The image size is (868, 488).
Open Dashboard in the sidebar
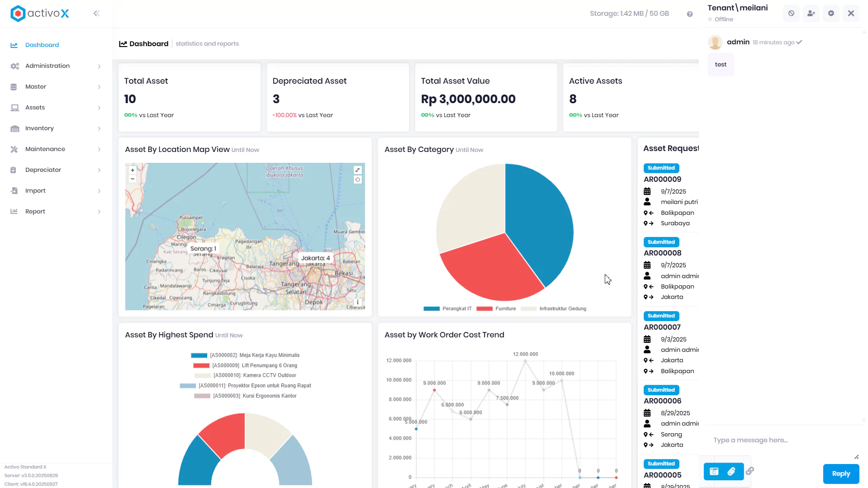[42, 45]
